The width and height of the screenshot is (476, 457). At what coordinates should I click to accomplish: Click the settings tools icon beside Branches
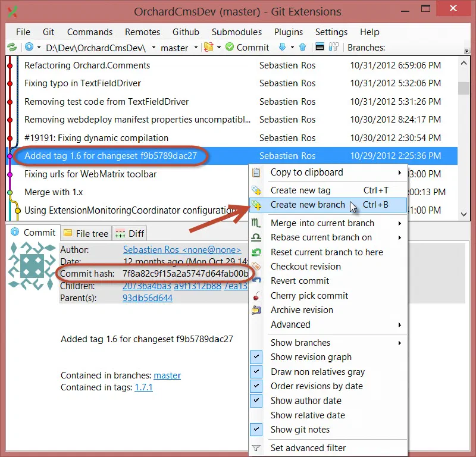(333, 47)
